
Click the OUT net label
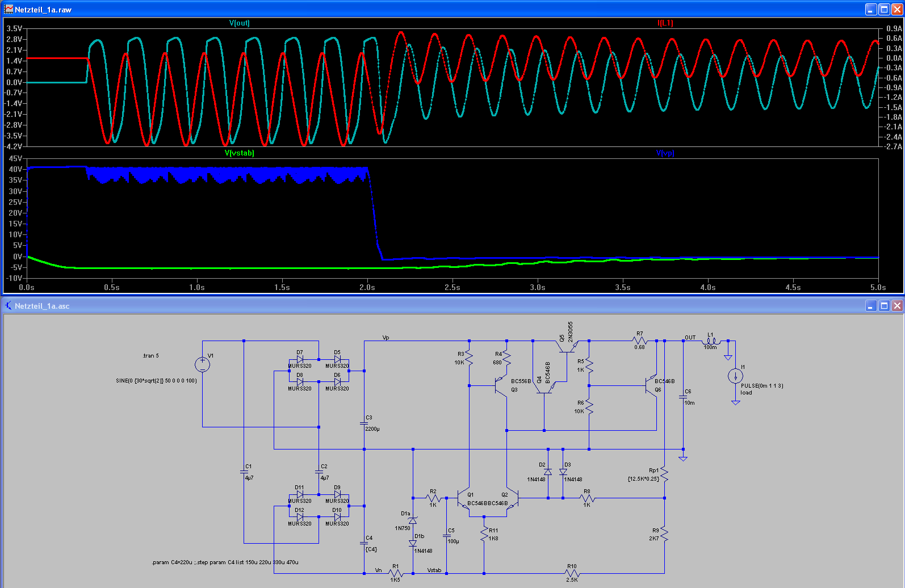pos(690,338)
